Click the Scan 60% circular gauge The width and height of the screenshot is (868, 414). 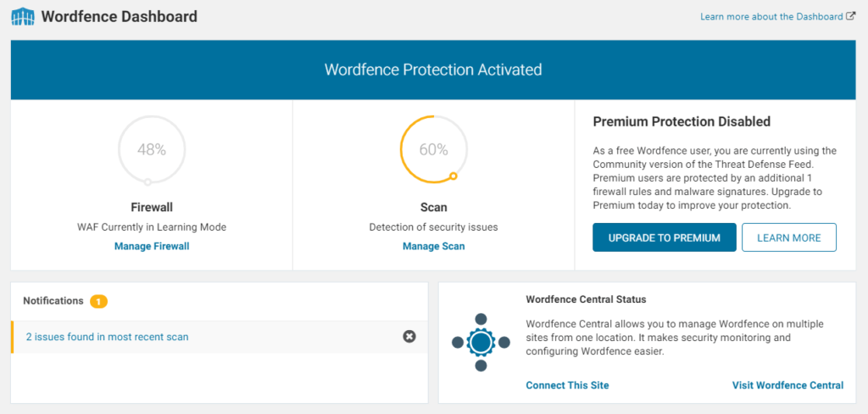pyautogui.click(x=433, y=149)
